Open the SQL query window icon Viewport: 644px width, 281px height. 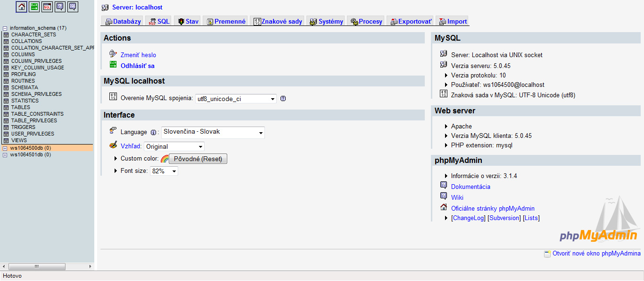[x=47, y=7]
